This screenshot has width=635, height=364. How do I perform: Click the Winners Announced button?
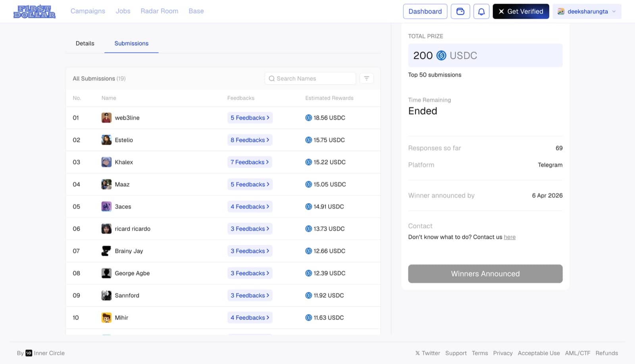485,274
